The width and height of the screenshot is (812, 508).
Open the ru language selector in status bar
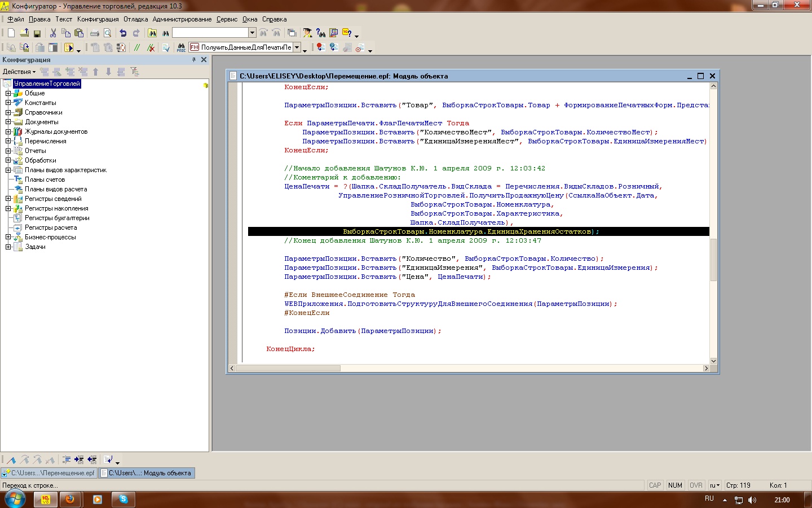[714, 485]
